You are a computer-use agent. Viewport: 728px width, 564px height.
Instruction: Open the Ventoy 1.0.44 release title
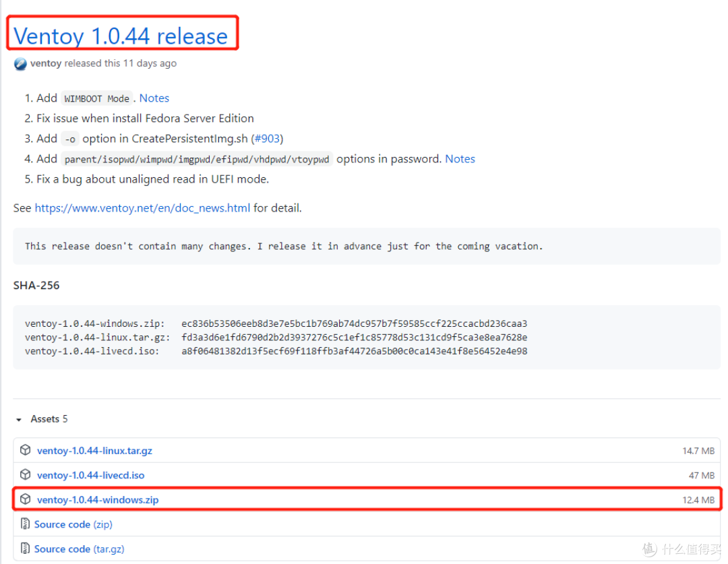[121, 36]
